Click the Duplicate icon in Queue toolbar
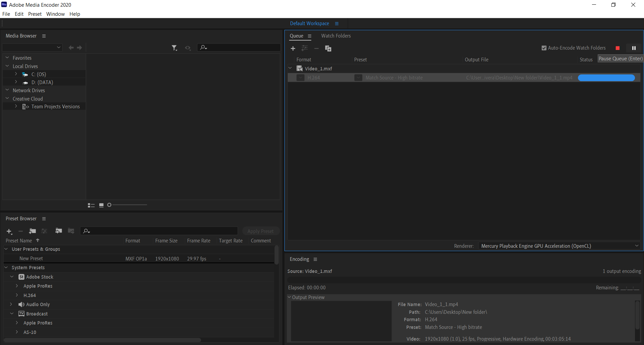This screenshot has height=345, width=644. (x=328, y=49)
